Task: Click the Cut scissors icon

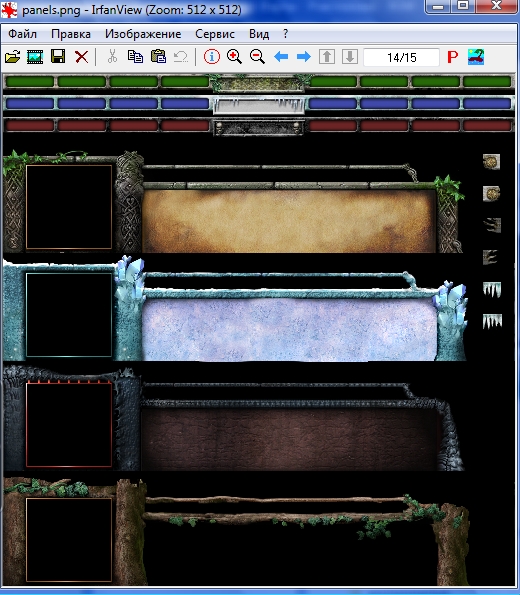Action: [x=112, y=57]
